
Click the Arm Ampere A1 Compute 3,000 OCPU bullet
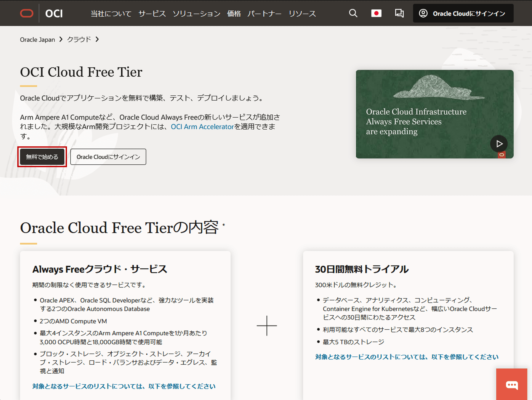click(x=123, y=338)
